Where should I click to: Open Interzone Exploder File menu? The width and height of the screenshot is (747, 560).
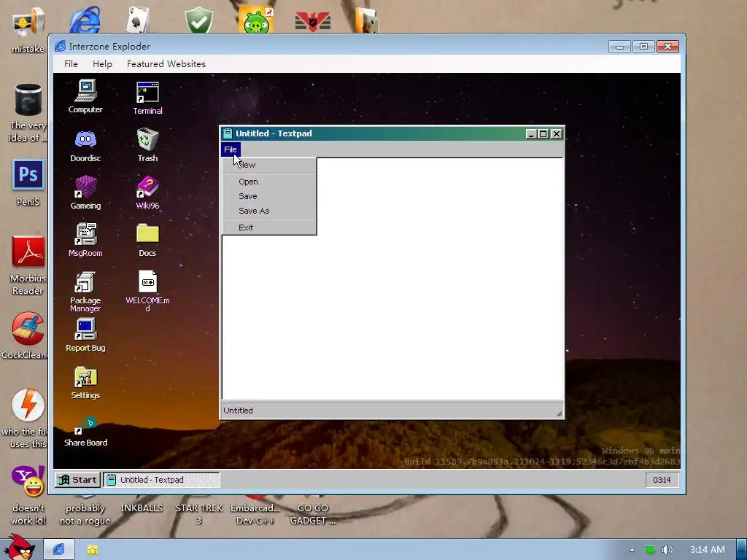click(71, 64)
